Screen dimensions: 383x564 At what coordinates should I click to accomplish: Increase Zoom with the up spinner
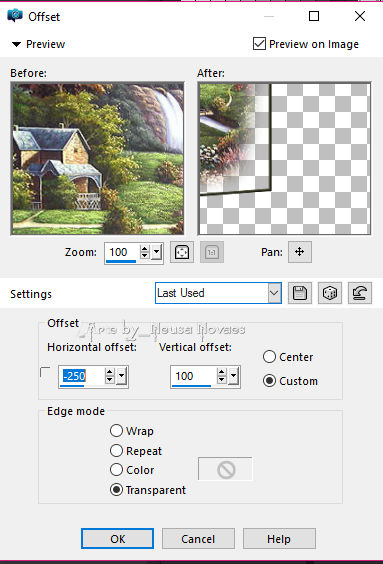(x=145, y=248)
